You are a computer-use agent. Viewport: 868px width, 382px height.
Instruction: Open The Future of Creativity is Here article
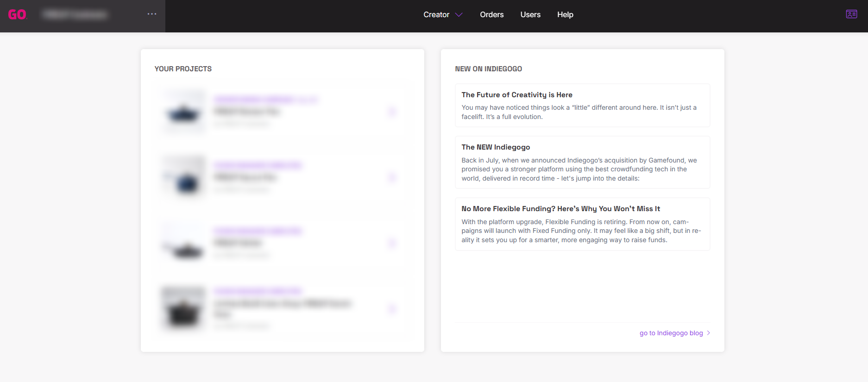(x=582, y=106)
